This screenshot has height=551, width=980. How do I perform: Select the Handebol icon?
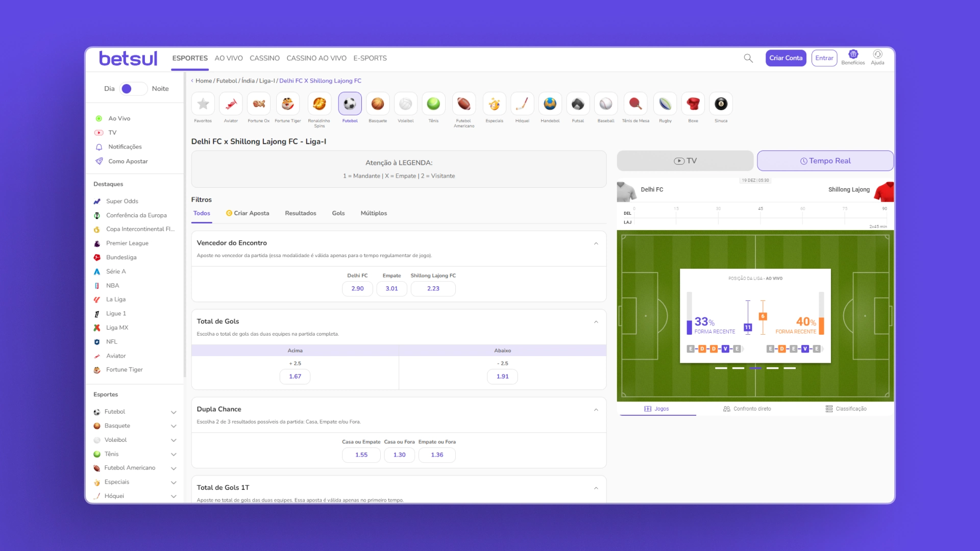click(550, 104)
